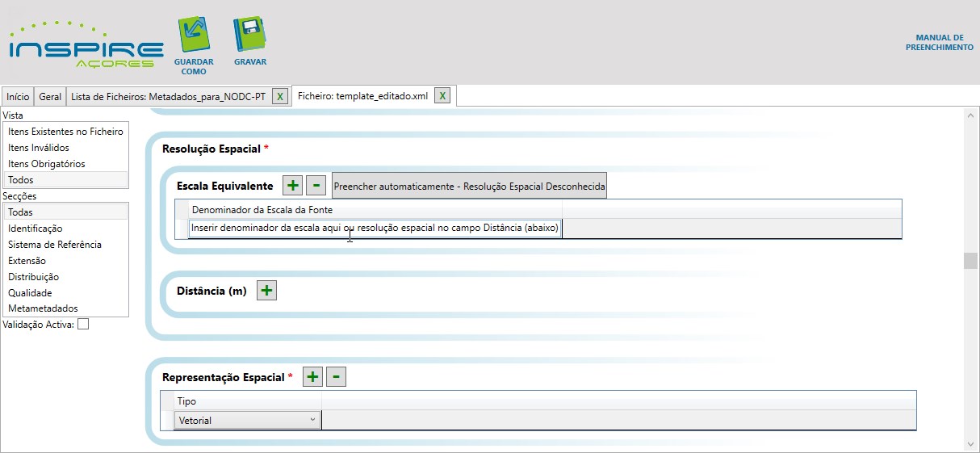980x453 pixels.
Task: Add a Representação Espacial entry
Action: coord(312,377)
